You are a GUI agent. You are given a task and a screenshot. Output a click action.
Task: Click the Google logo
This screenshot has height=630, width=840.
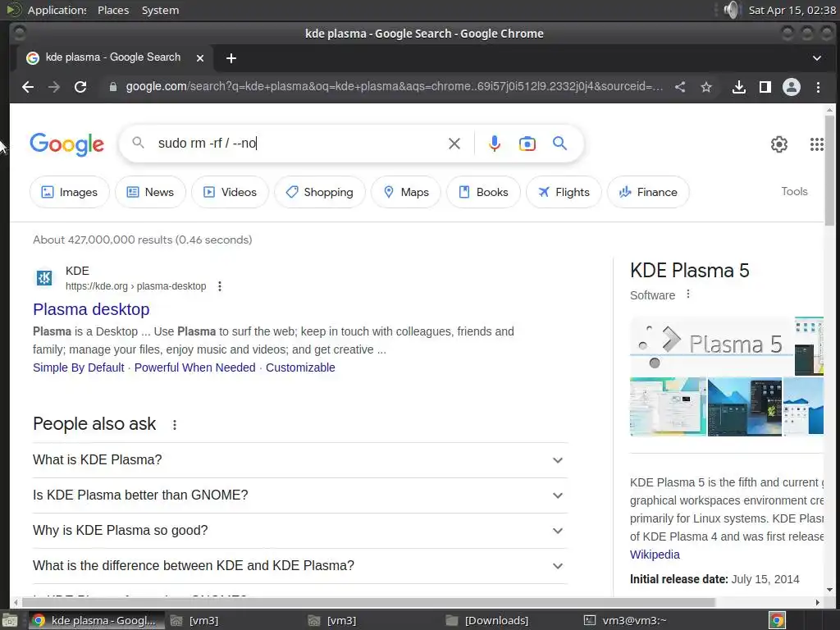click(x=67, y=144)
